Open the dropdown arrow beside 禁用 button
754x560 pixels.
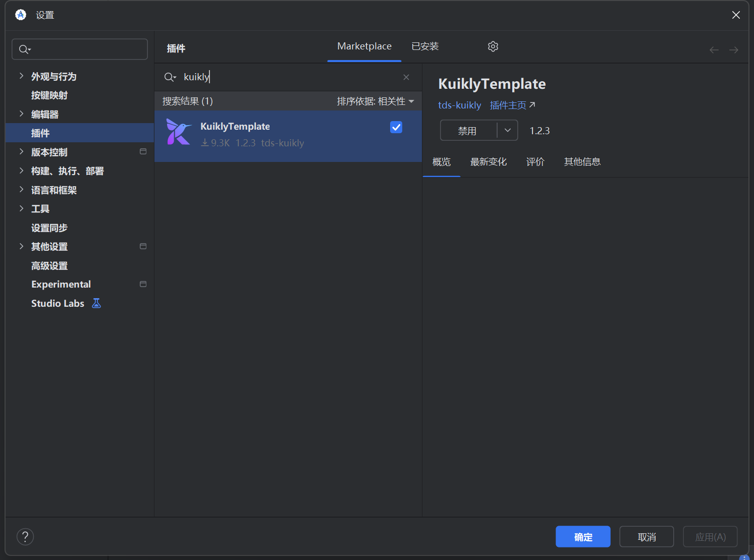[x=508, y=130]
